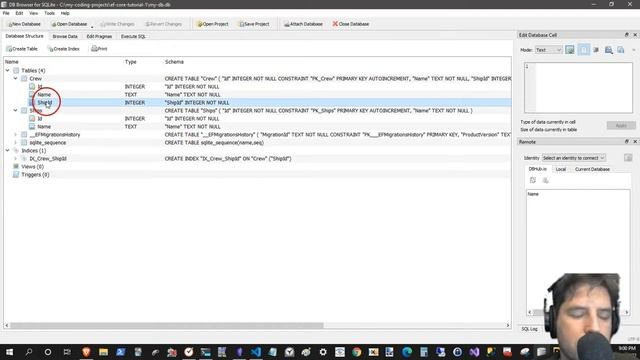Click the Create Index button
The height and width of the screenshot is (360, 640).
coord(63,49)
